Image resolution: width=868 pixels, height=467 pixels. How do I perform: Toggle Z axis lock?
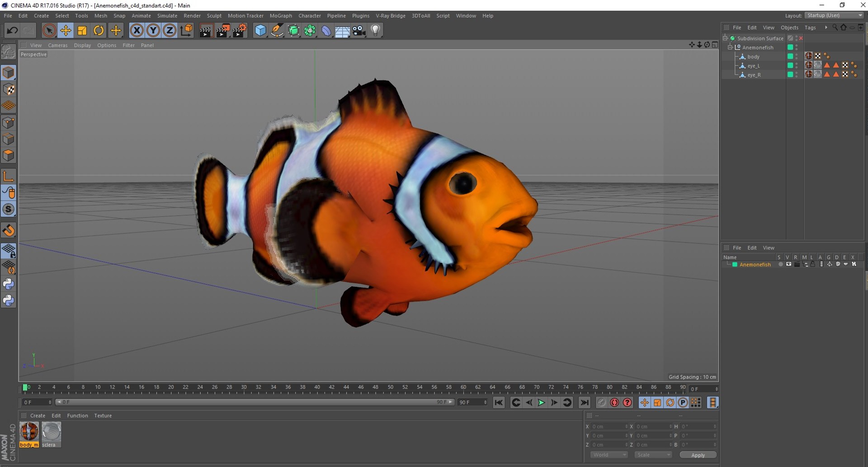pos(170,31)
